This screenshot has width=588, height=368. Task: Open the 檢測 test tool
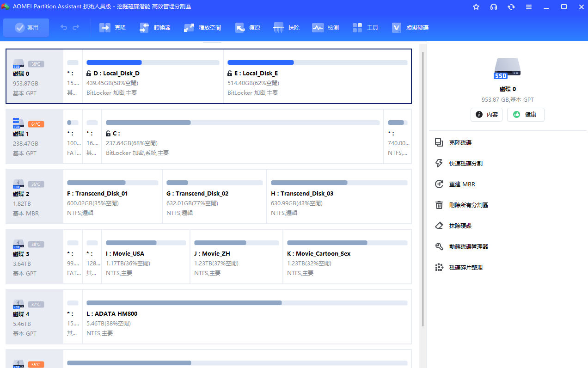(326, 28)
